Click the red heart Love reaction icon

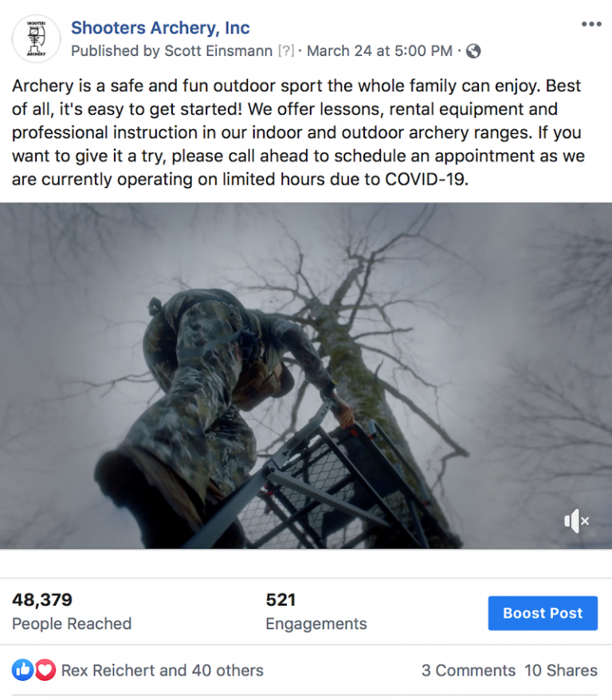click(45, 670)
